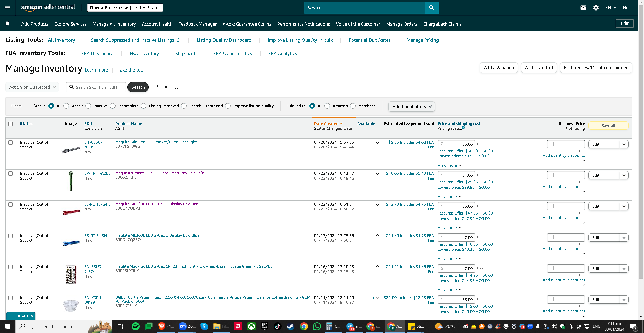Screen dimensions: 644x333
Task: Open Manage Orders in navigation bar
Action: coord(402,24)
